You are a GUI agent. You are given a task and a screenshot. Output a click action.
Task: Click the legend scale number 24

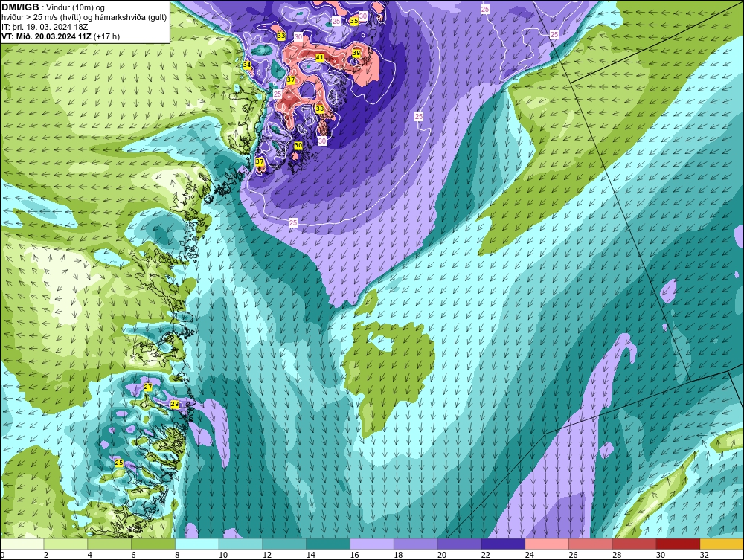(x=530, y=555)
